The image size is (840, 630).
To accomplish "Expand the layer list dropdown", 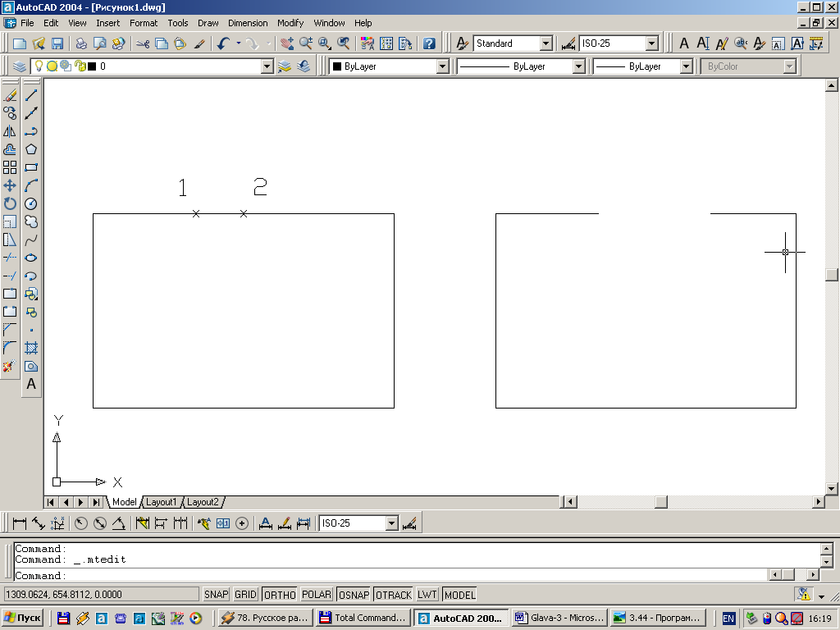I will pyautogui.click(x=267, y=66).
